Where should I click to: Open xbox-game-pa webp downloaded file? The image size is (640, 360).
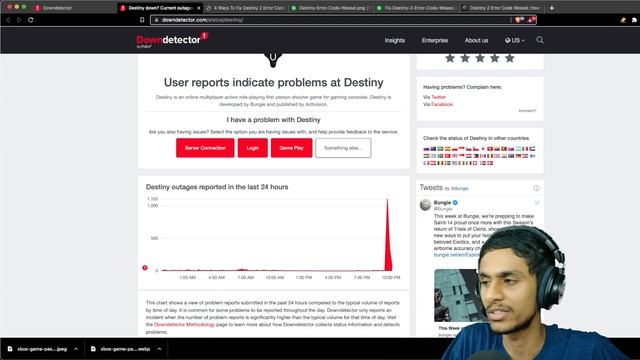coord(125,349)
